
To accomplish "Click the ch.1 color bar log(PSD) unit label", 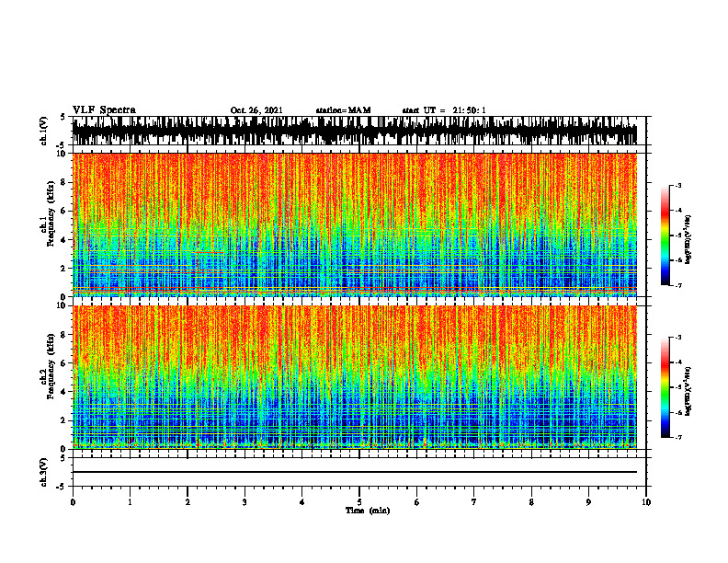I will click(688, 240).
